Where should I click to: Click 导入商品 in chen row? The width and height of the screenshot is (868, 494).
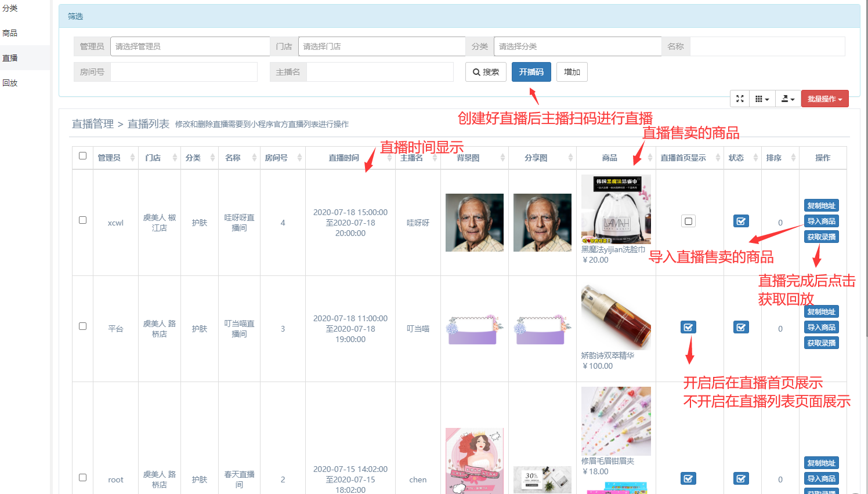pyautogui.click(x=822, y=478)
